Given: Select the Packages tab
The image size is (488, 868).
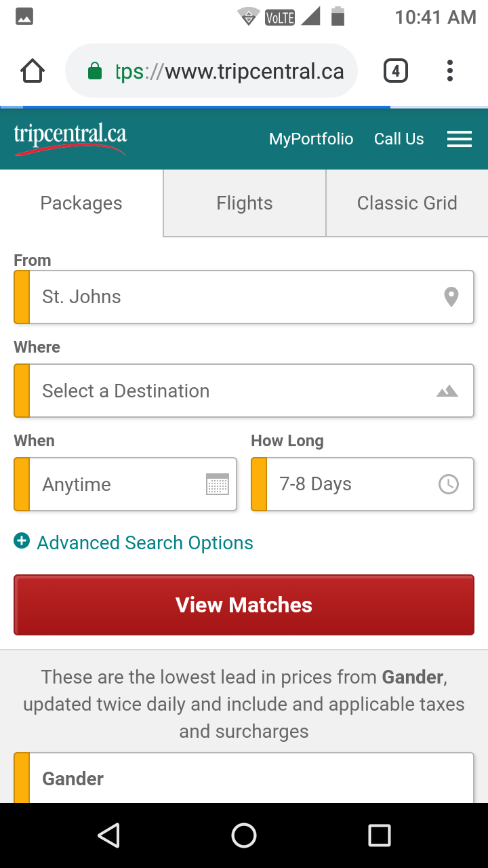Looking at the screenshot, I should (81, 203).
